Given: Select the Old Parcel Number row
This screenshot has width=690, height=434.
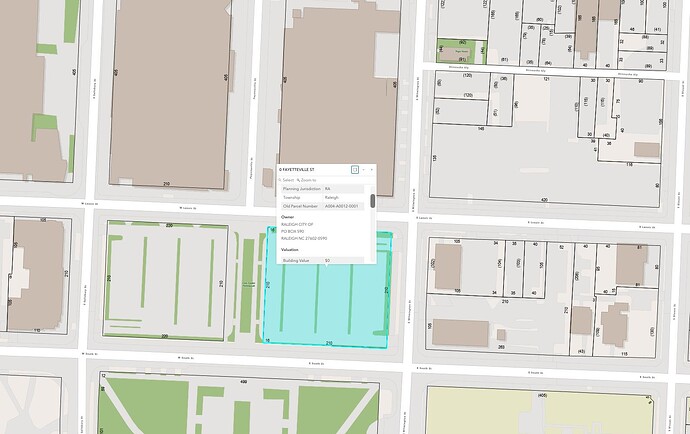Looking at the screenshot, I should click(323, 206).
